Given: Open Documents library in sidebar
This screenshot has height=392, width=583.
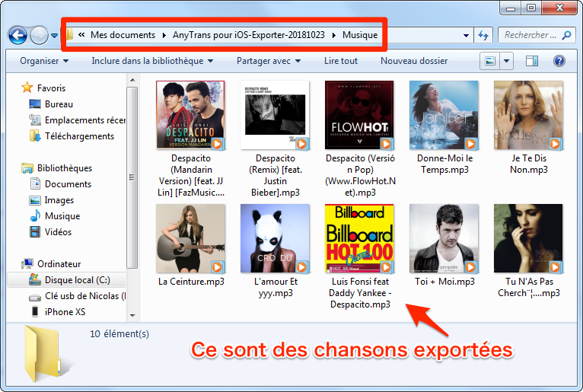Looking at the screenshot, I should click(x=68, y=184).
